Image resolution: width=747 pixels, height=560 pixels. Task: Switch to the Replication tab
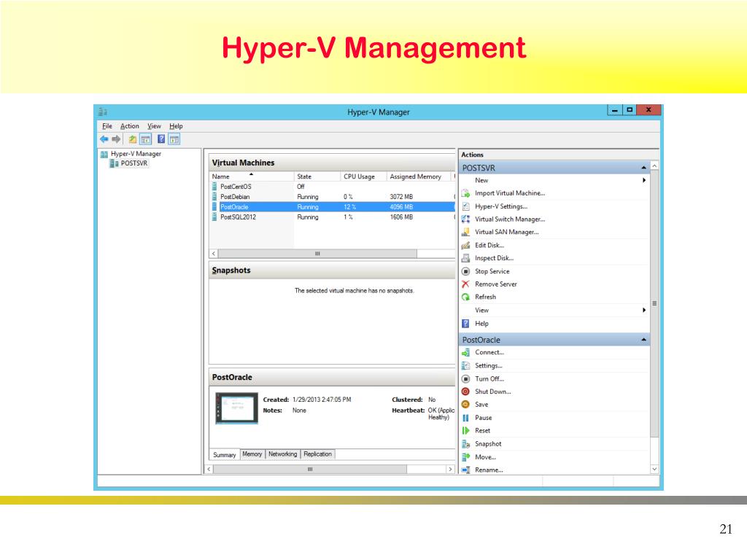point(318,454)
